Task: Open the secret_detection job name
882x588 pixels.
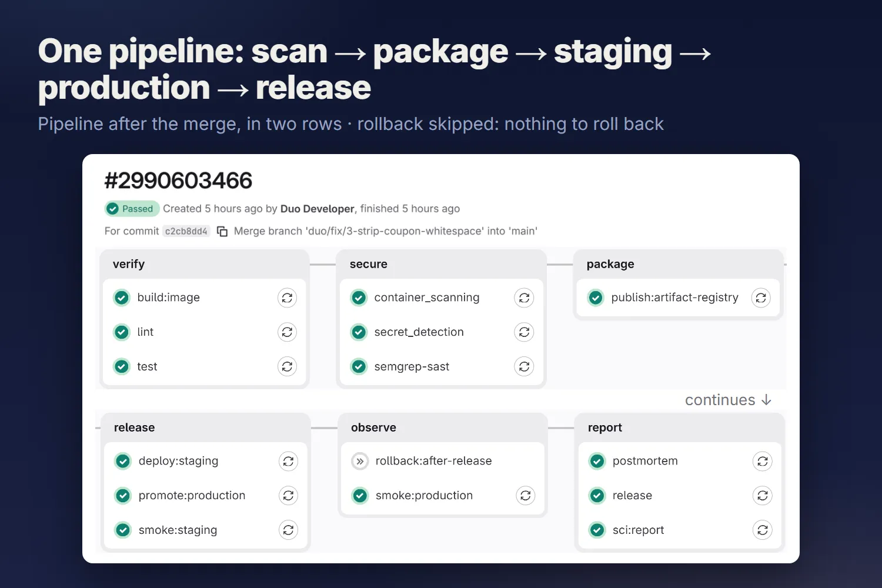Action: pos(419,332)
